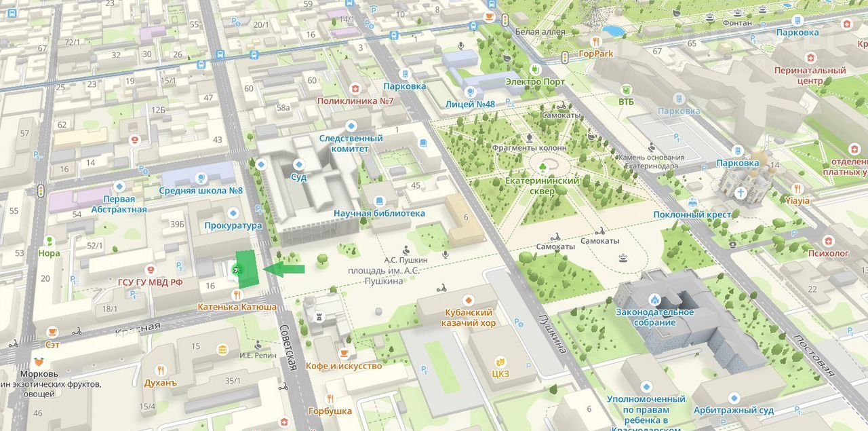The height and width of the screenshot is (431, 868).
Task: Click the Кофе и искусство cafe icon
Action: (x=344, y=354)
